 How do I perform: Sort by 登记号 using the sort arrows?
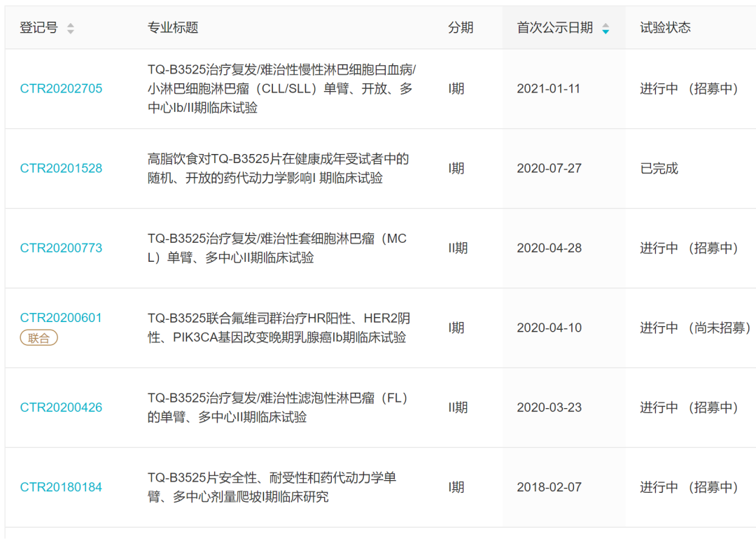point(71,29)
